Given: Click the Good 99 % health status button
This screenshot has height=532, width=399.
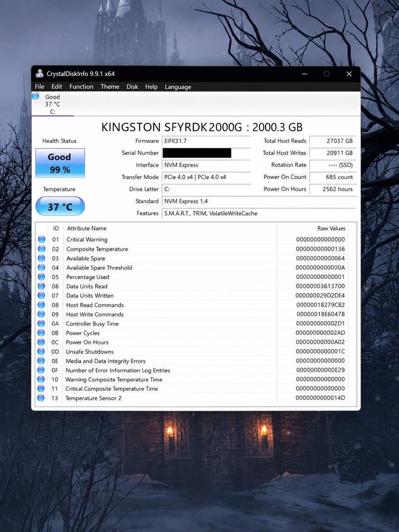Looking at the screenshot, I should pyautogui.click(x=60, y=163).
